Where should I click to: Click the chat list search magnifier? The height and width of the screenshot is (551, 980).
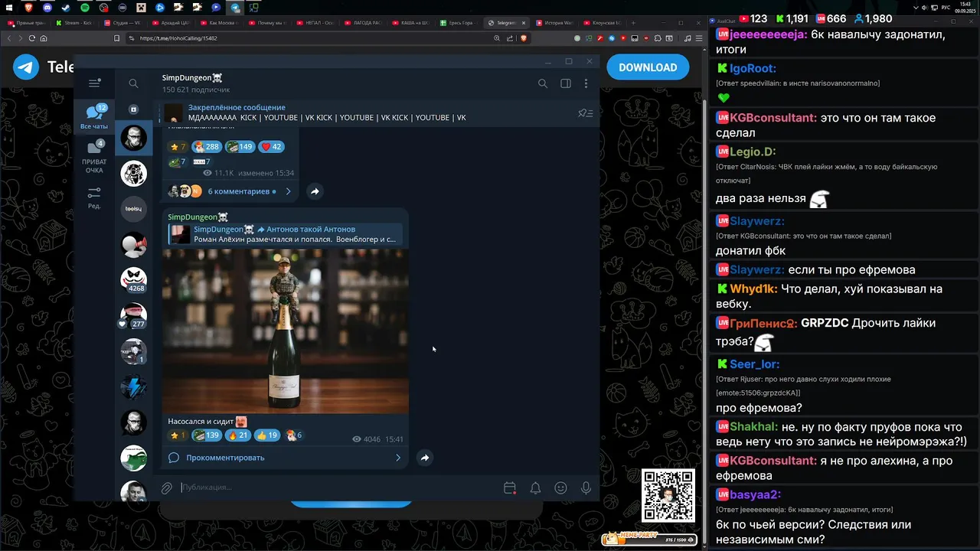tap(133, 83)
